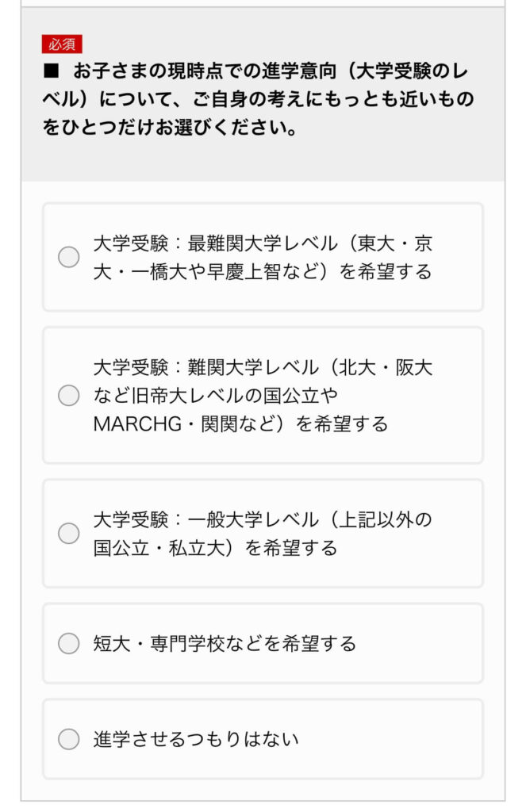Screen dimensions: 526x812
Task: Click the 最難関大学レベル option label text
Action: coord(262,257)
